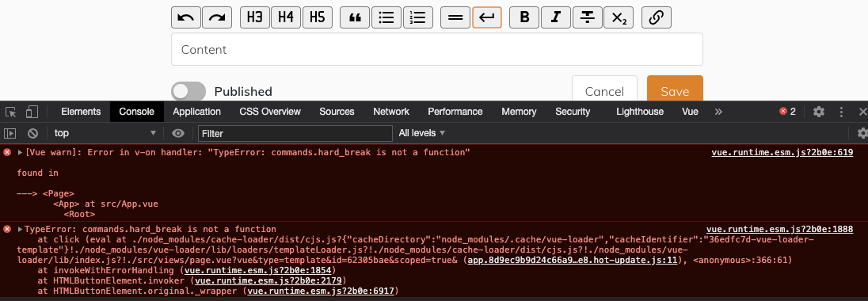Open DevTools settings gear
The height and width of the screenshot is (301, 868).
tap(819, 112)
